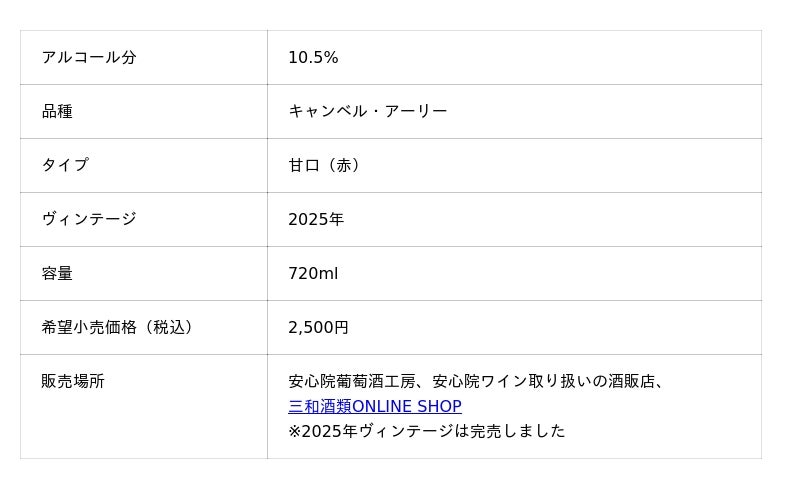This screenshot has height=489, width=800.
Task: Select the 720ml volume value
Action: tap(313, 274)
